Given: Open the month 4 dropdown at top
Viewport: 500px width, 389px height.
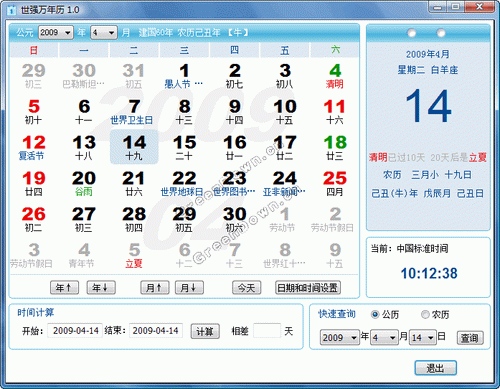Looking at the screenshot, I should [x=104, y=32].
